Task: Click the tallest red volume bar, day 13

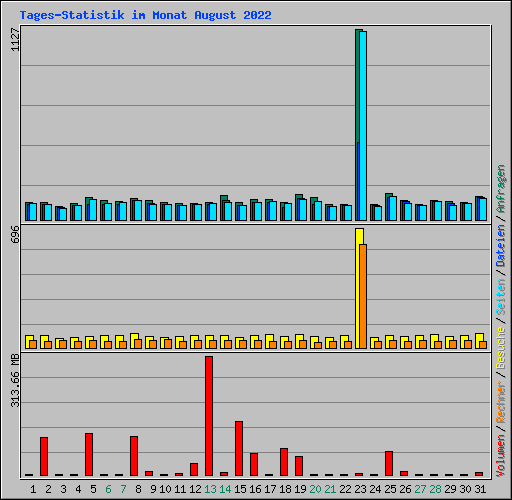Action: pyautogui.click(x=209, y=416)
